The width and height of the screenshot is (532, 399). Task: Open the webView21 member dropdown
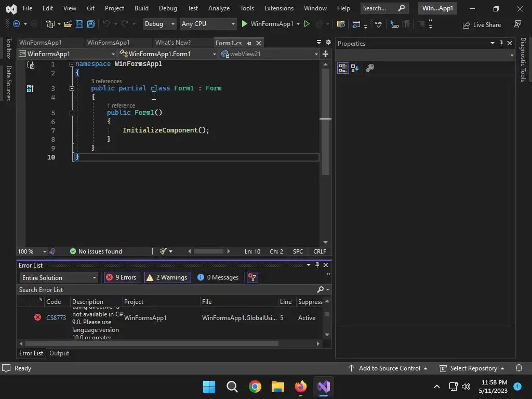pos(270,54)
